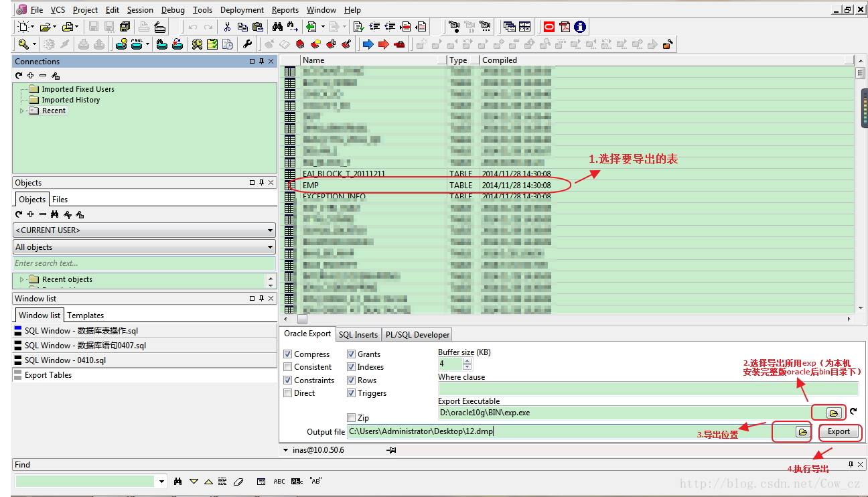Switch to the SQL Inserts tab
Screen dimensions: 868x497
pos(358,334)
